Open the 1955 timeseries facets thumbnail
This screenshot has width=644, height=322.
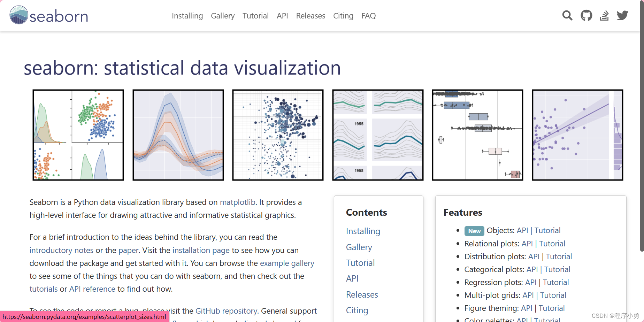click(378, 135)
